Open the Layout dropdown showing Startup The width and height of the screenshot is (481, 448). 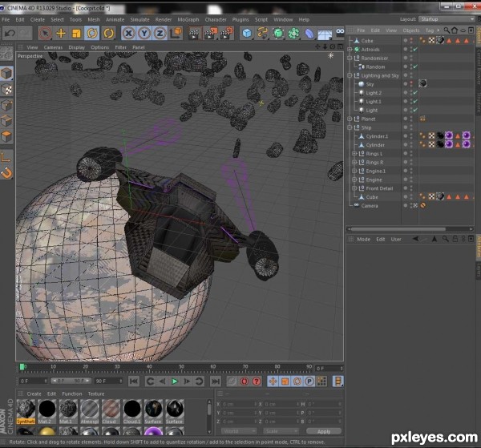point(447,19)
